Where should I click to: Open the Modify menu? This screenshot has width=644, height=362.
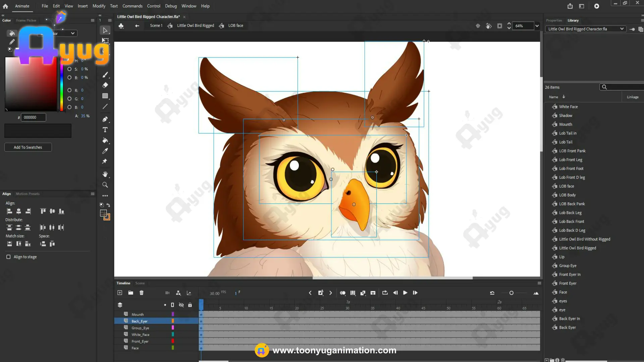click(99, 6)
